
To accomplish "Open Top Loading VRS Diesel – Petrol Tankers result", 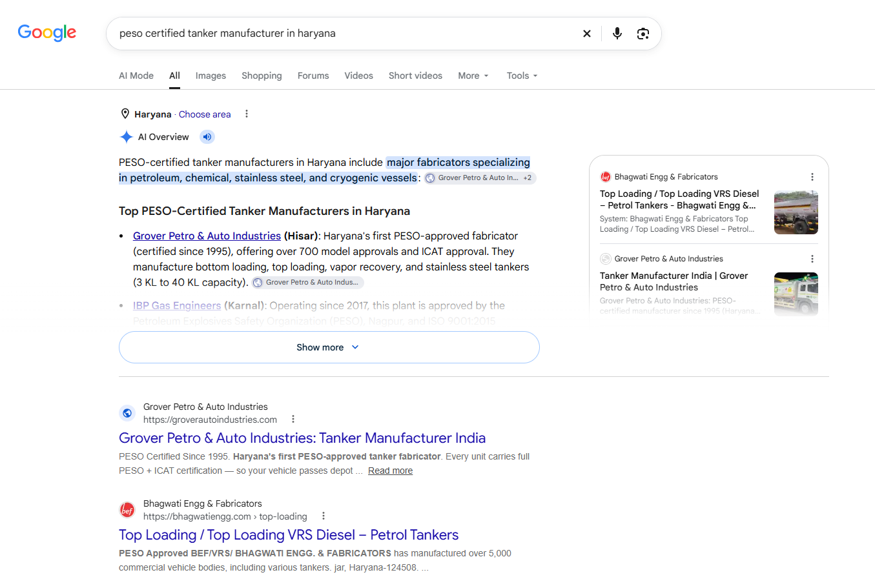I will click(289, 534).
